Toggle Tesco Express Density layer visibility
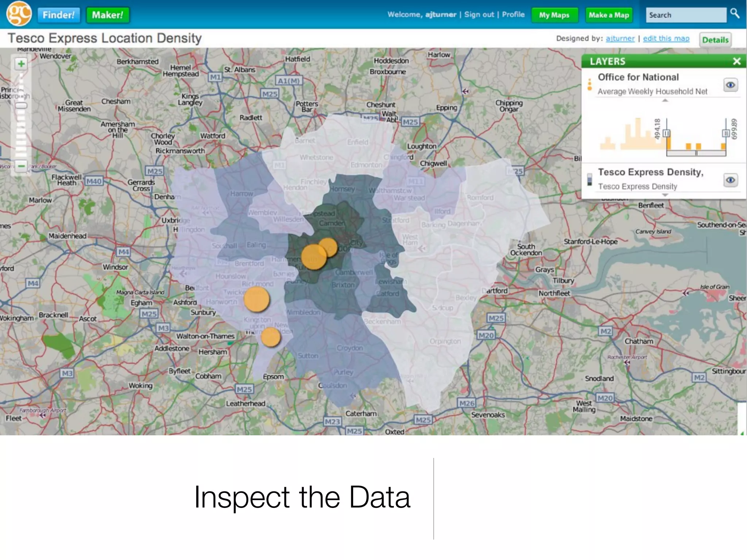 (x=730, y=180)
